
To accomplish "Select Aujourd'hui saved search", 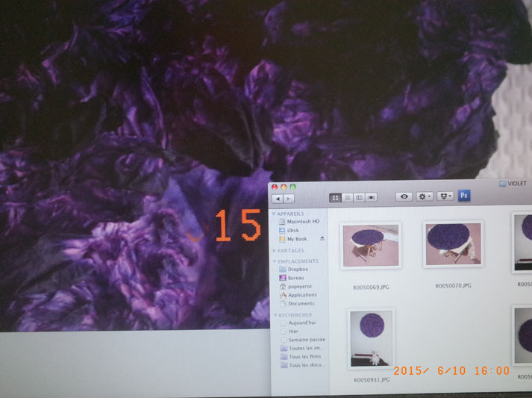I will point(298,323).
